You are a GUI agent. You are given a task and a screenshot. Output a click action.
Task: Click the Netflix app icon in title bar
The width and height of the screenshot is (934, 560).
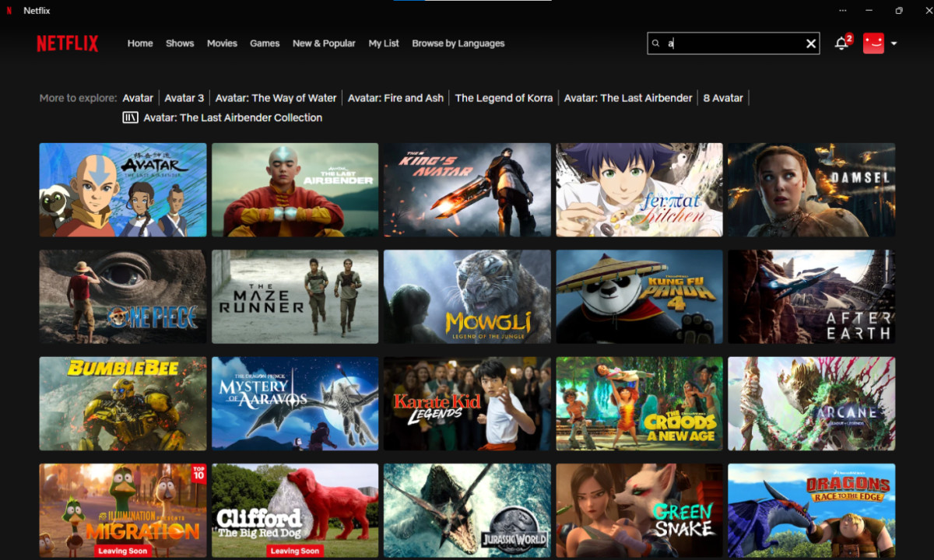click(x=9, y=11)
